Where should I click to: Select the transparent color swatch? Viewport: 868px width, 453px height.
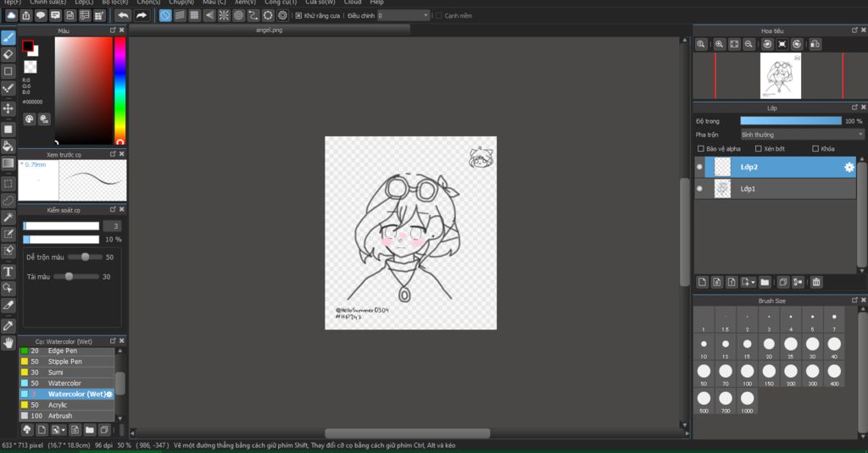(31, 67)
